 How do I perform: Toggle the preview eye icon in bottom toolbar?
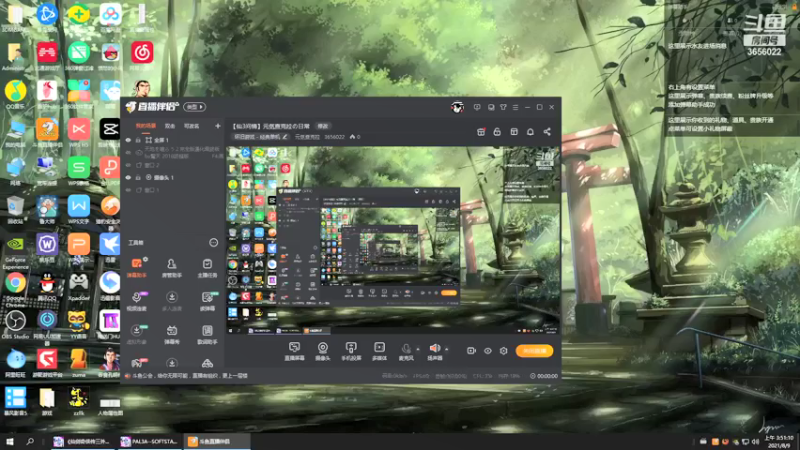[488, 351]
